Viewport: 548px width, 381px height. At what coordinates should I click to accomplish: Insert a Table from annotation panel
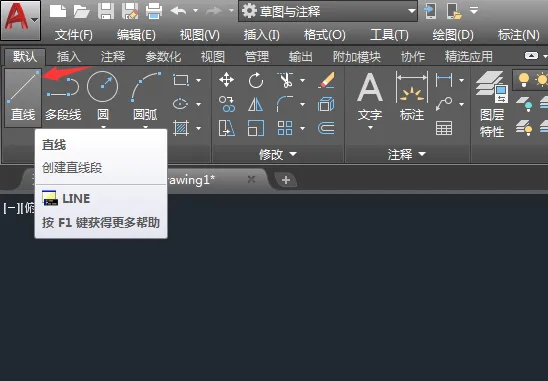pyautogui.click(x=444, y=128)
